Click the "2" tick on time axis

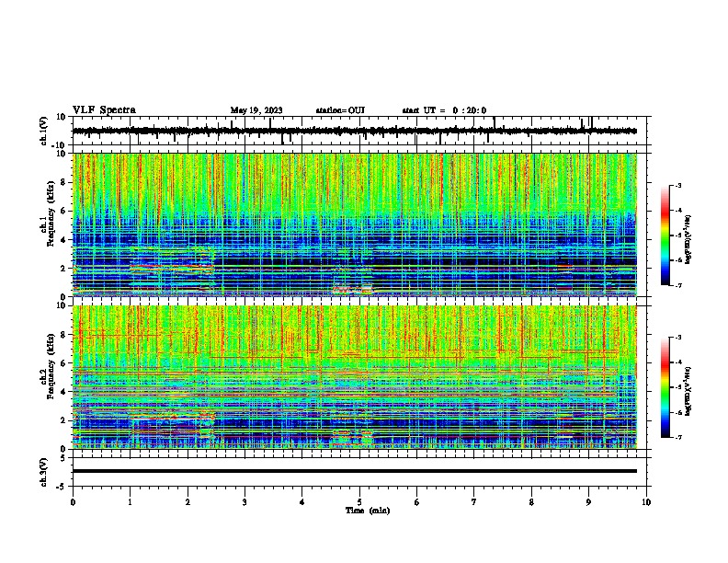(x=188, y=502)
